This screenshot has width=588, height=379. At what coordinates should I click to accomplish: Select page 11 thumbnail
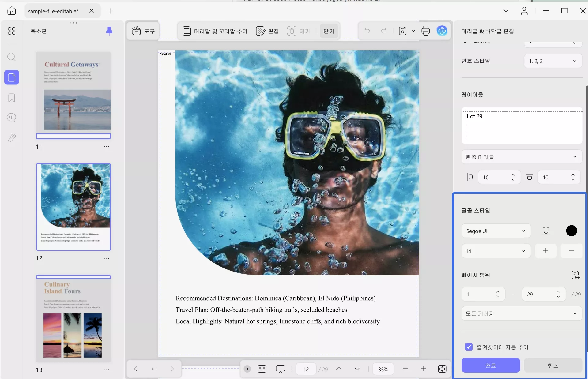coord(73,95)
